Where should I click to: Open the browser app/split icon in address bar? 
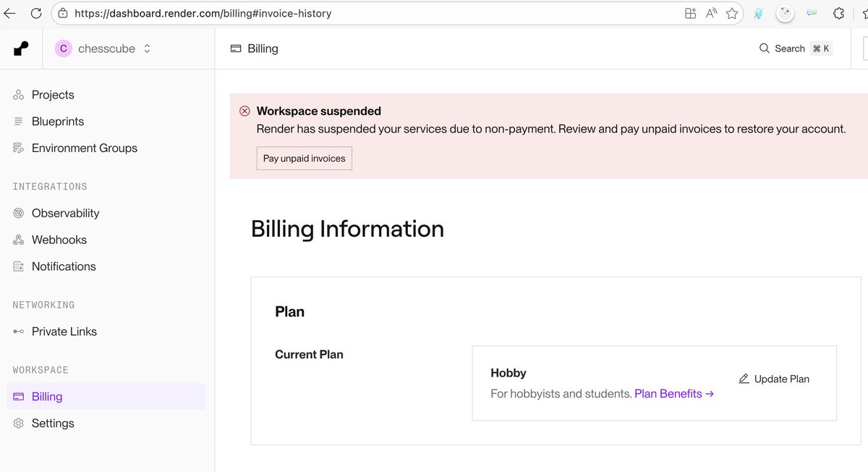pos(691,13)
